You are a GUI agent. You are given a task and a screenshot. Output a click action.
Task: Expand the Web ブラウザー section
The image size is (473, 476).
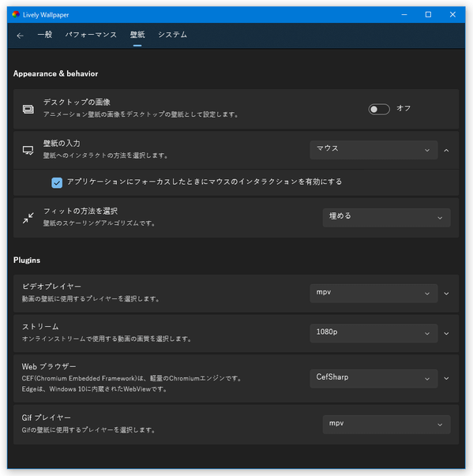tap(446, 379)
